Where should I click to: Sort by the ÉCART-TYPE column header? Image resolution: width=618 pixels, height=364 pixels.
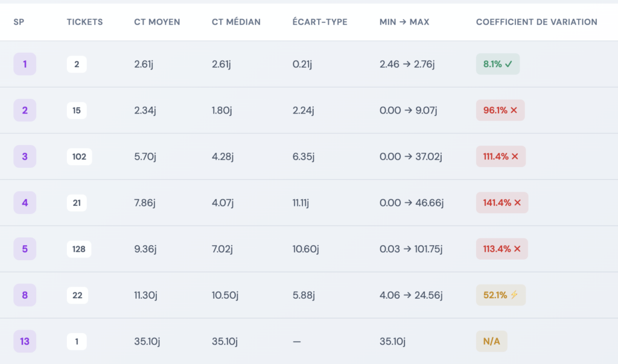(319, 22)
